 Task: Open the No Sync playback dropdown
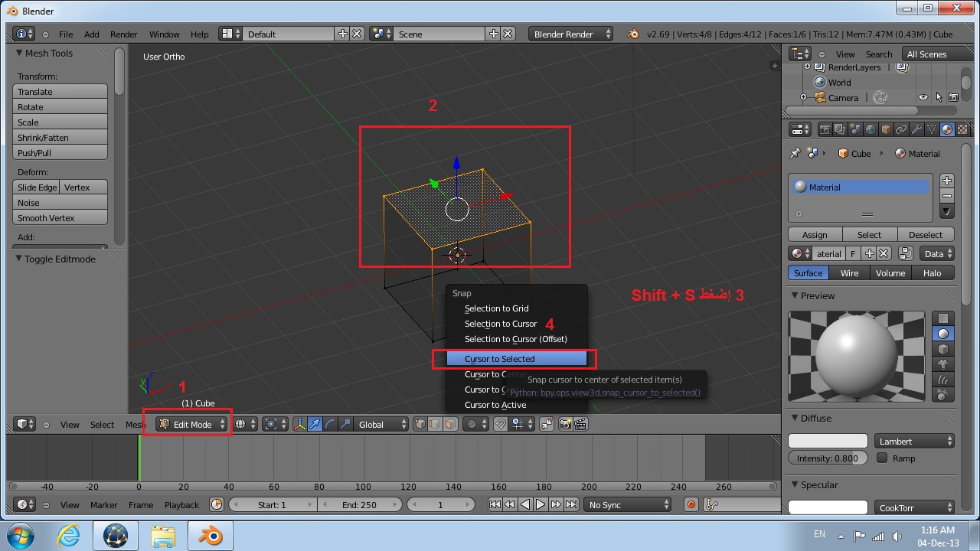click(x=628, y=504)
